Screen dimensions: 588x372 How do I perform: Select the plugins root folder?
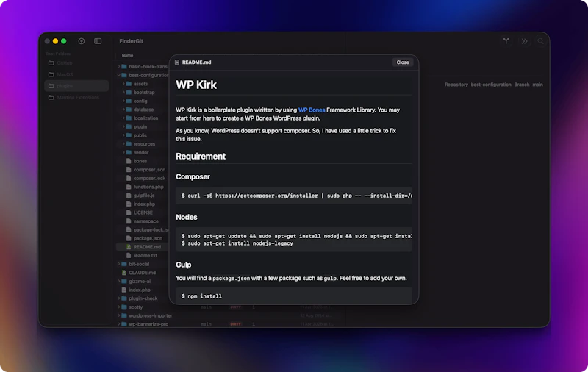(x=76, y=86)
